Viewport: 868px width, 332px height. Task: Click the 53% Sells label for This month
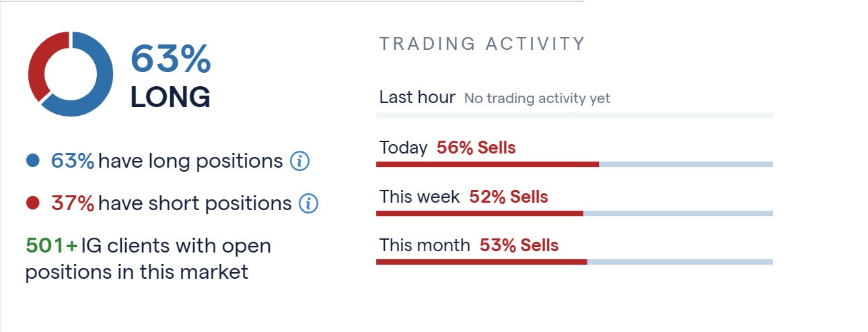(x=519, y=245)
